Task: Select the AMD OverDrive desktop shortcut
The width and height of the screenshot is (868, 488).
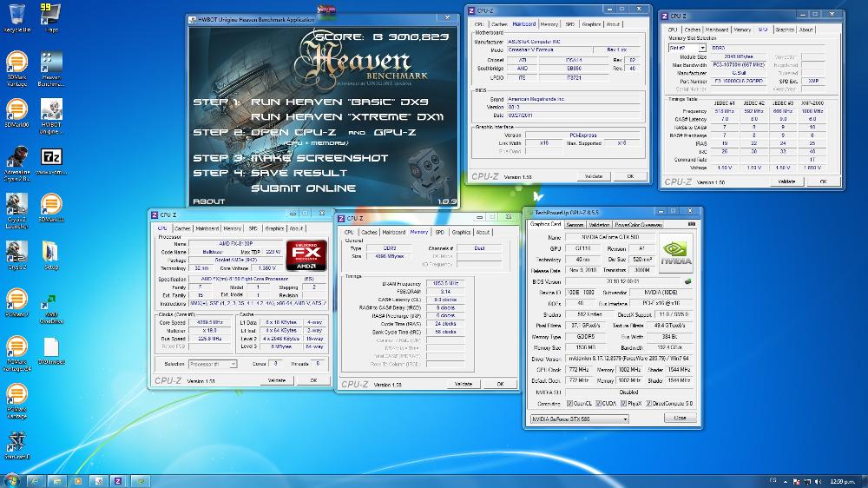Action: pyautogui.click(x=51, y=308)
